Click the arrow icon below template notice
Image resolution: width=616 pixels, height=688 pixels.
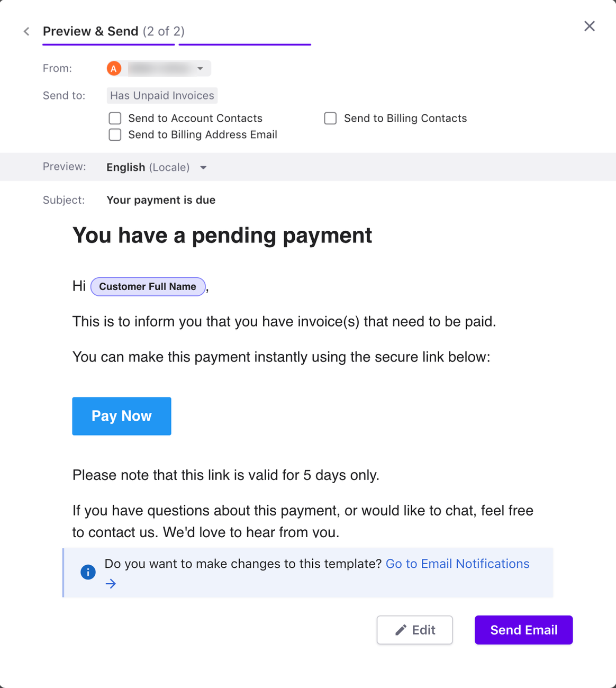point(111,584)
